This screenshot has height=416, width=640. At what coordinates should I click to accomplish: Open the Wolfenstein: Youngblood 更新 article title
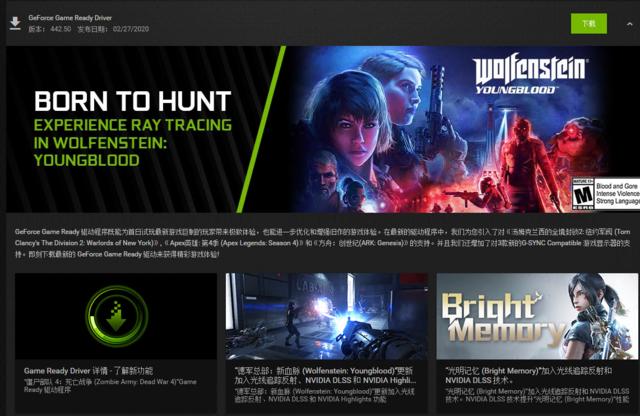click(326, 376)
